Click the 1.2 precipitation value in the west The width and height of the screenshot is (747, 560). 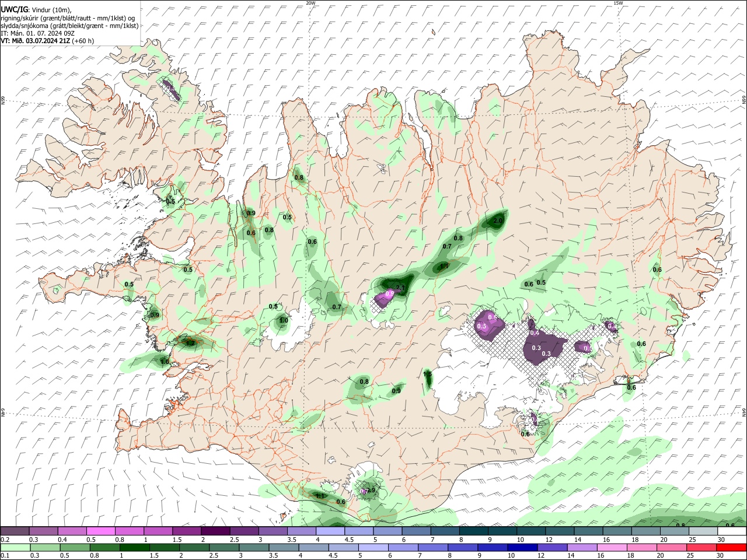[190, 344]
